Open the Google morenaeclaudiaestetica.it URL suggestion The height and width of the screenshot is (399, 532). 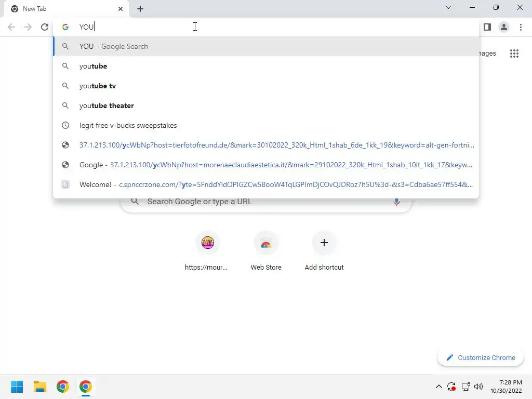tap(267, 165)
